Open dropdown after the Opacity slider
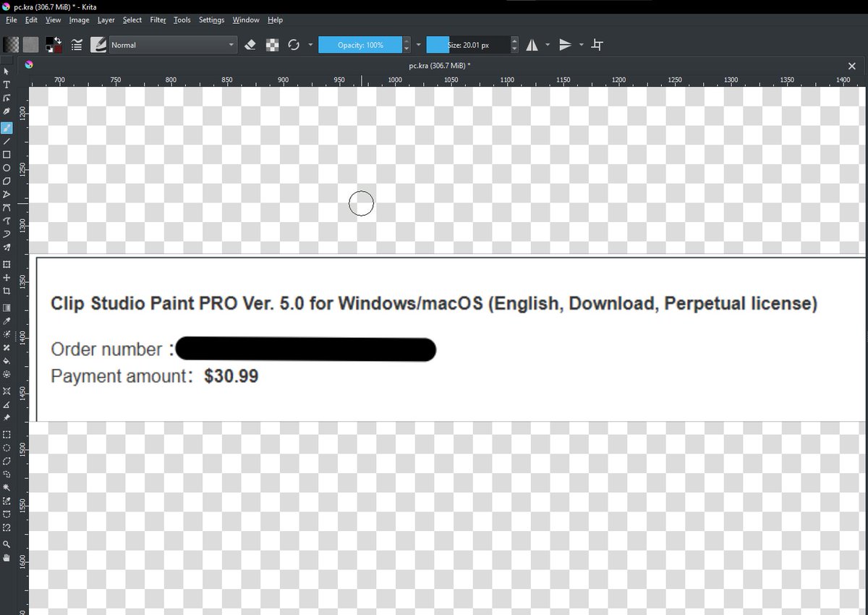The image size is (868, 615). click(x=419, y=45)
